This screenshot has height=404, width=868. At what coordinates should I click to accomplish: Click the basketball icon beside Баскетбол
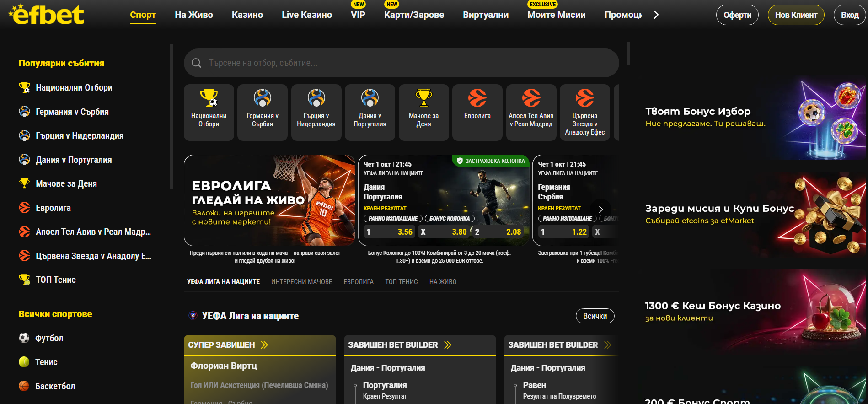(x=24, y=386)
